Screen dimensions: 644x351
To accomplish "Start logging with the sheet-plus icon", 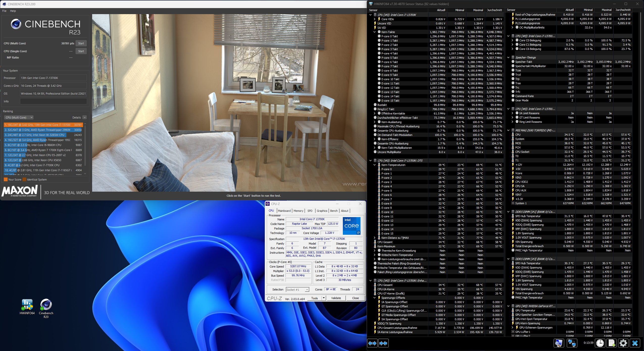I will pyautogui.click(x=612, y=343).
